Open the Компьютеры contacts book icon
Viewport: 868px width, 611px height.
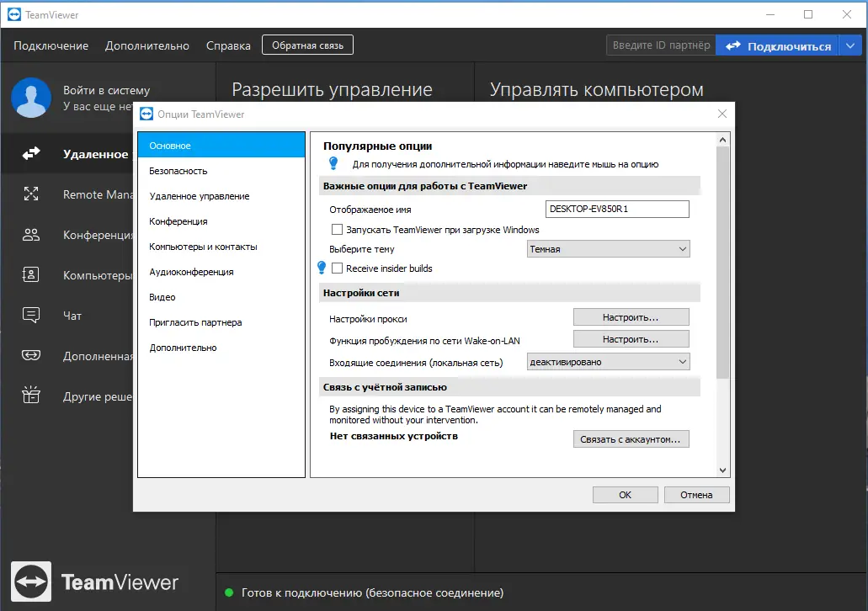31,274
